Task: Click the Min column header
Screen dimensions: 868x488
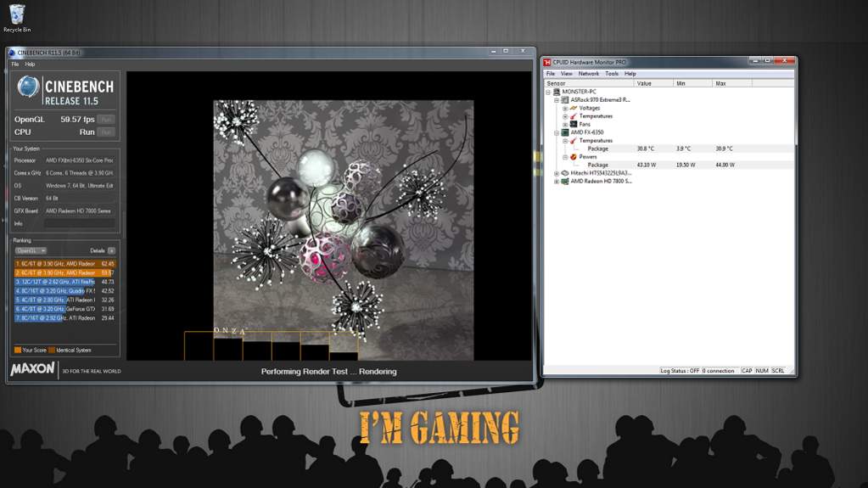Action: [692, 84]
